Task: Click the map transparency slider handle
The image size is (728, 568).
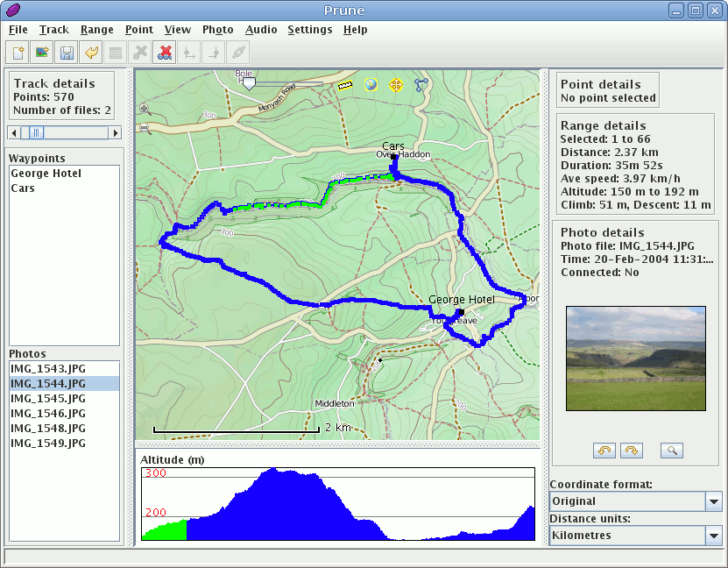Action: coord(249,84)
